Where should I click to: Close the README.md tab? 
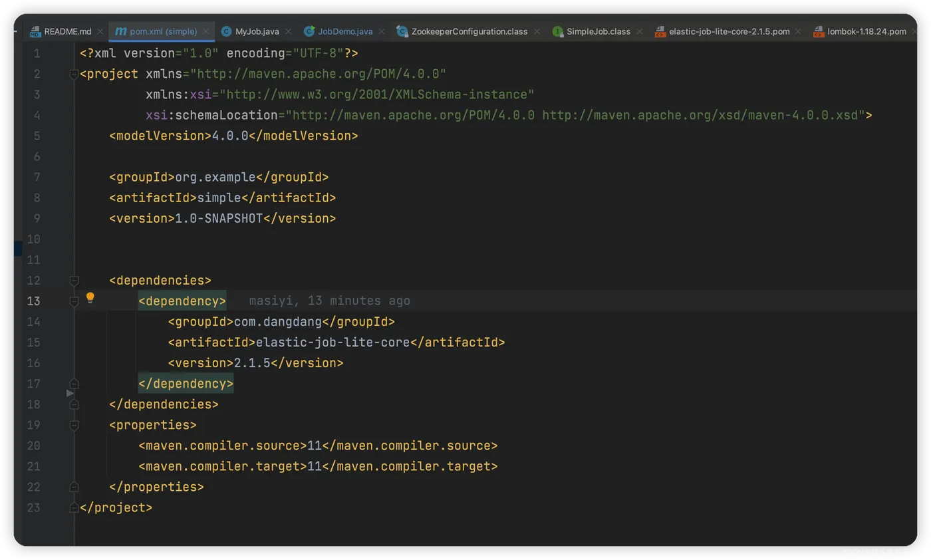[100, 31]
